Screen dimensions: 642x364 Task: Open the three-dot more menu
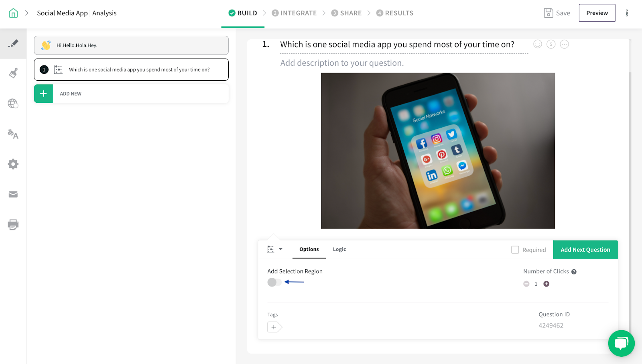coord(627,13)
